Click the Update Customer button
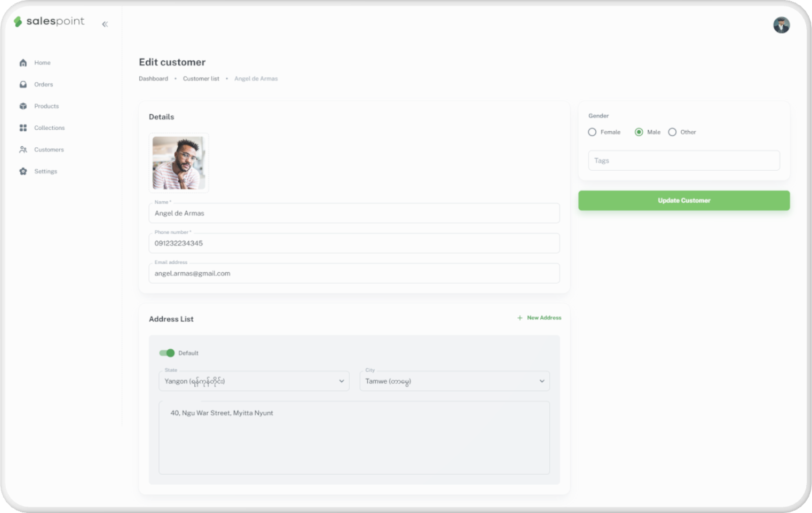Image resolution: width=812 pixels, height=513 pixels. (x=684, y=200)
